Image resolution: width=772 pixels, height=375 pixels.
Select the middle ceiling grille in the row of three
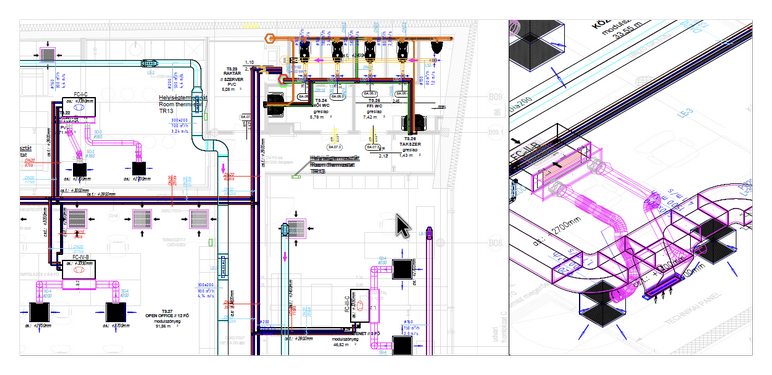(142, 219)
